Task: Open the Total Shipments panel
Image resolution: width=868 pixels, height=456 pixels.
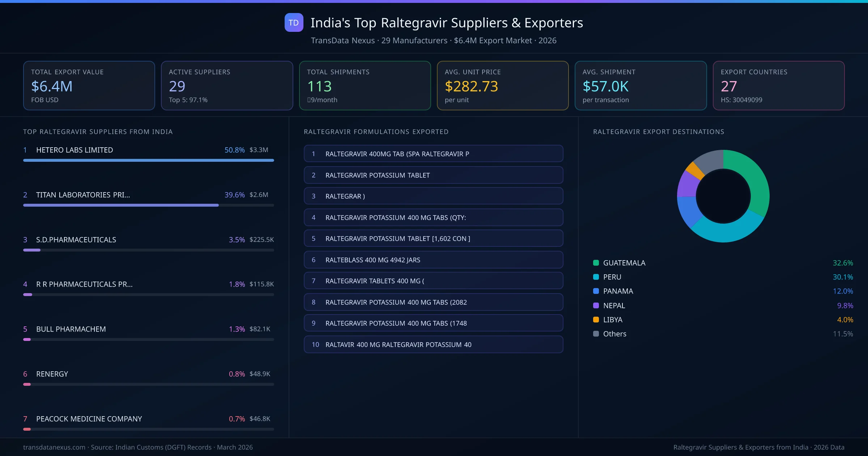Action: click(x=365, y=85)
